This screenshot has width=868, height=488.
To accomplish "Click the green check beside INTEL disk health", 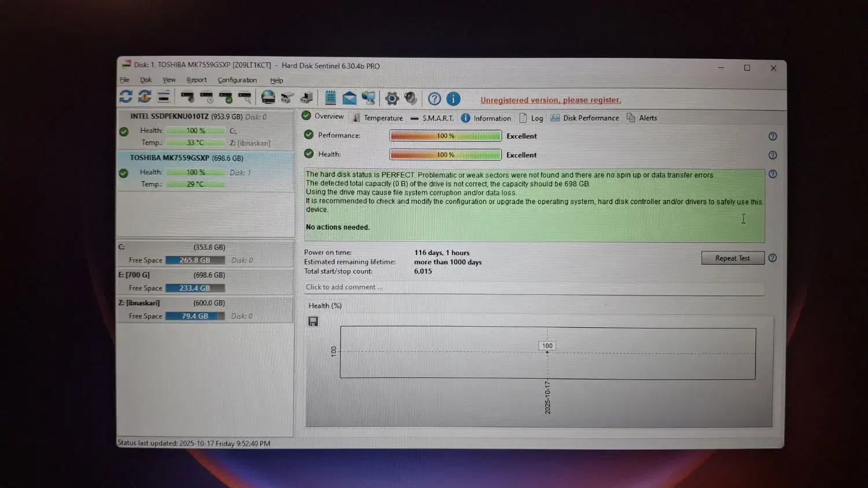I will click(x=124, y=131).
